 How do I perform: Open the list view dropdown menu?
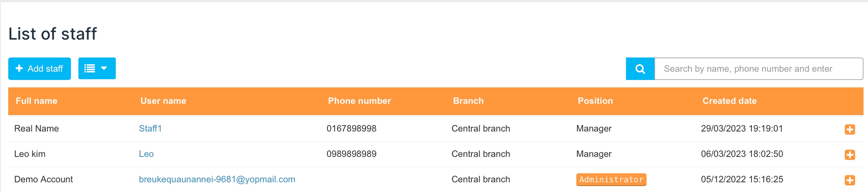(97, 69)
